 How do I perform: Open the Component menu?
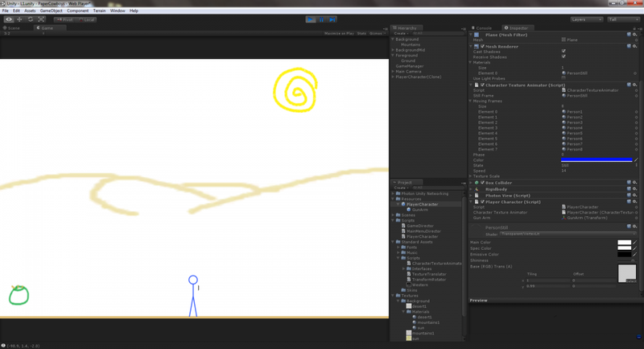click(77, 10)
